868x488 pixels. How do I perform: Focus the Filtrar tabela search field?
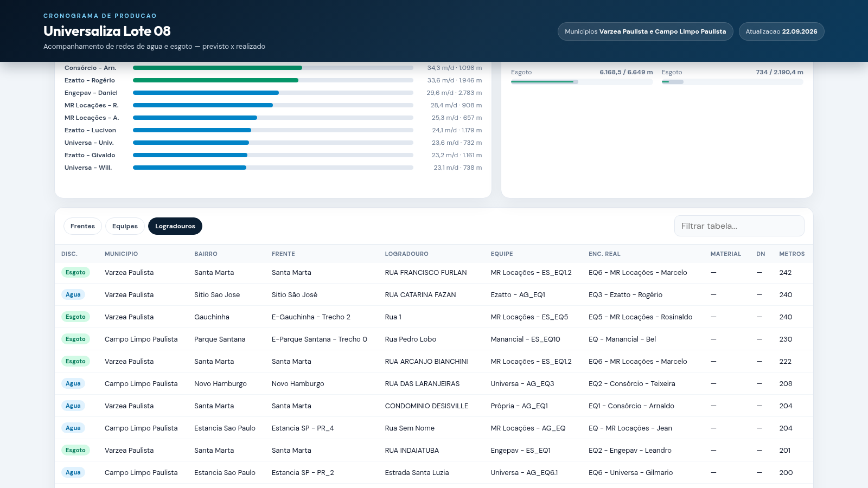739,226
